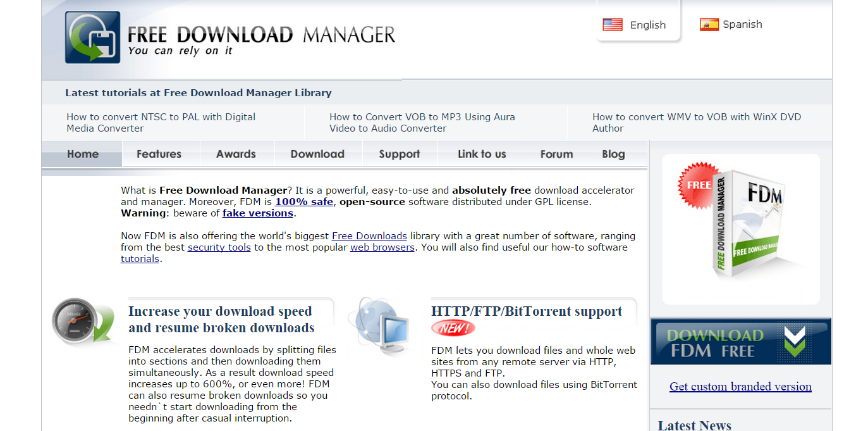Click the green download arrow on banner
868x431 pixels.
795,341
